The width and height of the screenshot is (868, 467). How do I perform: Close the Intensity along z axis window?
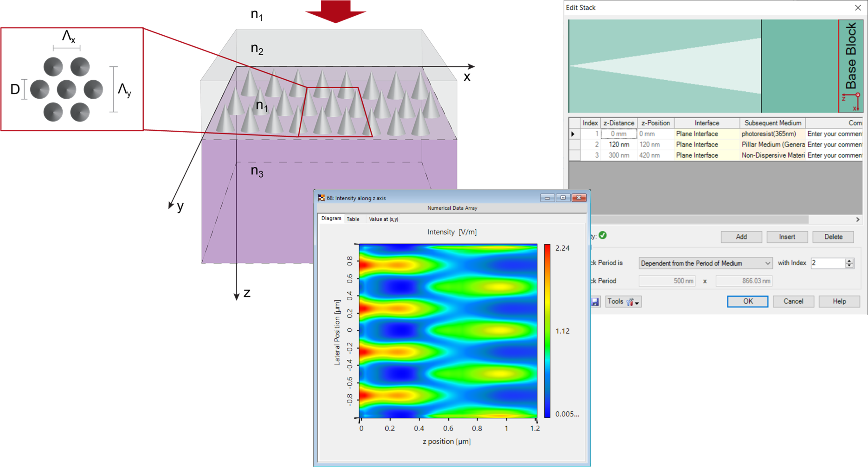579,198
